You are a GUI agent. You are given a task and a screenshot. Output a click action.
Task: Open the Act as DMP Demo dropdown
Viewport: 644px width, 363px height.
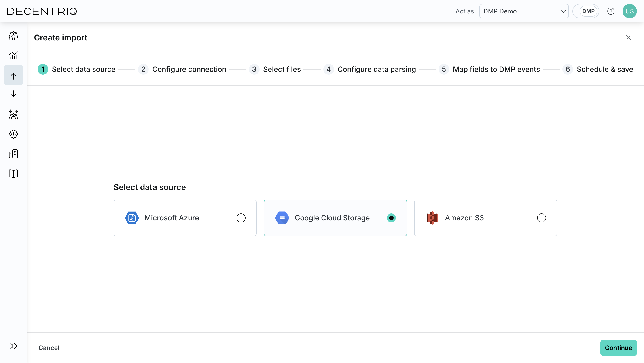pos(524,11)
